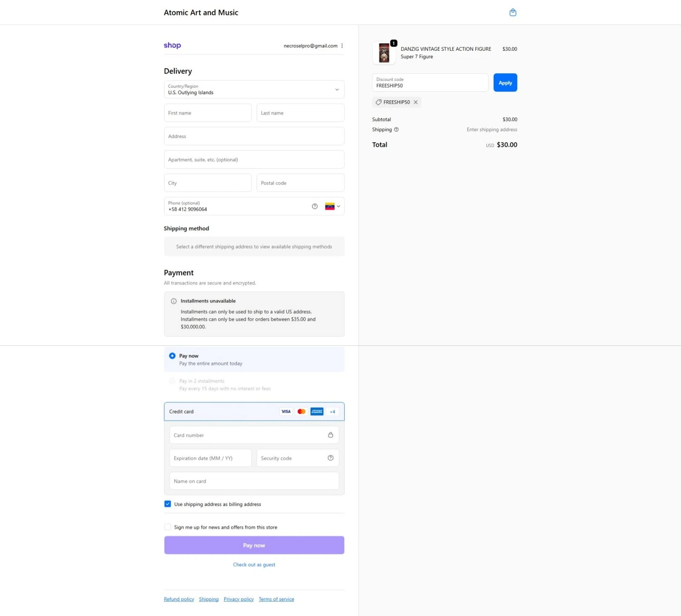Open the shopping bag cart icon
This screenshot has height=616, width=681.
coord(513,12)
